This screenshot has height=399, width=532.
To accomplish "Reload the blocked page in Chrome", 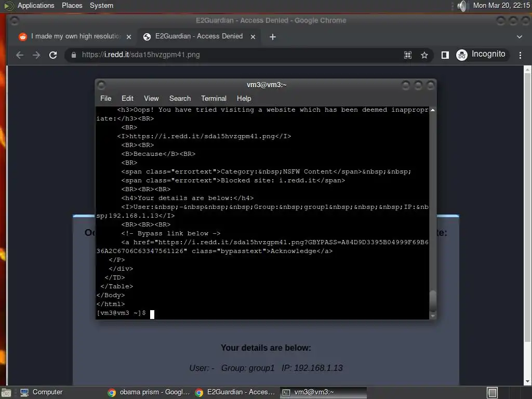I will click(53, 55).
